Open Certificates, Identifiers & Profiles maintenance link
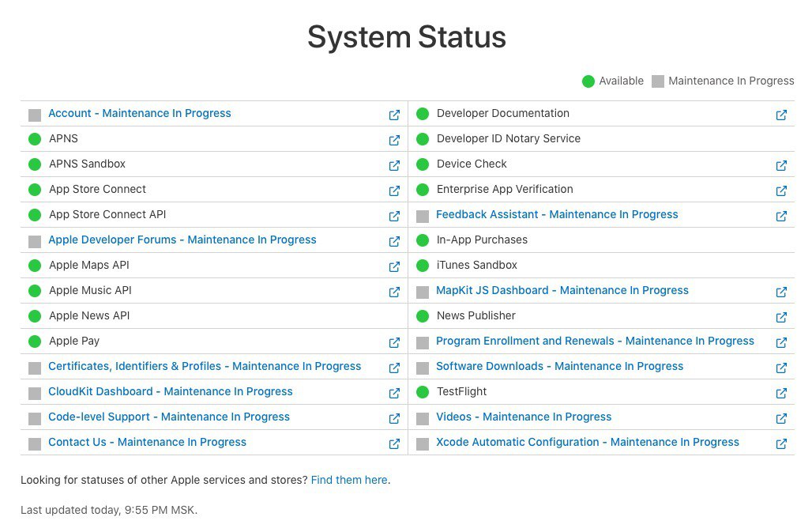812x532 pixels. pyautogui.click(x=205, y=366)
